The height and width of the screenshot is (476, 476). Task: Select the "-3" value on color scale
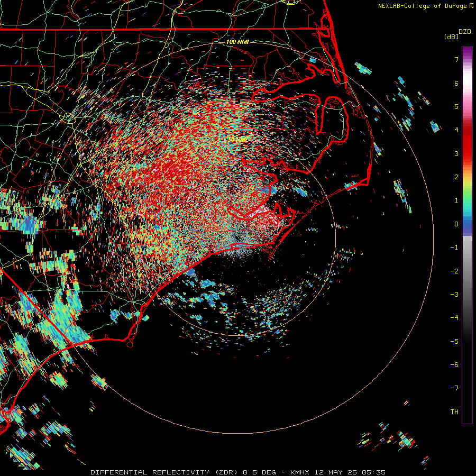[454, 295]
